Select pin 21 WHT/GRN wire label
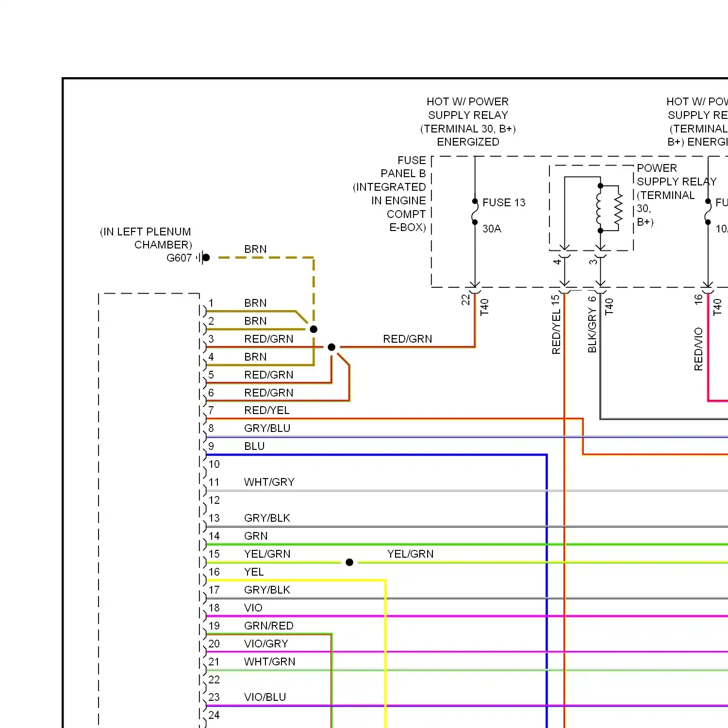Screen dimensions: 728x728 (270, 662)
